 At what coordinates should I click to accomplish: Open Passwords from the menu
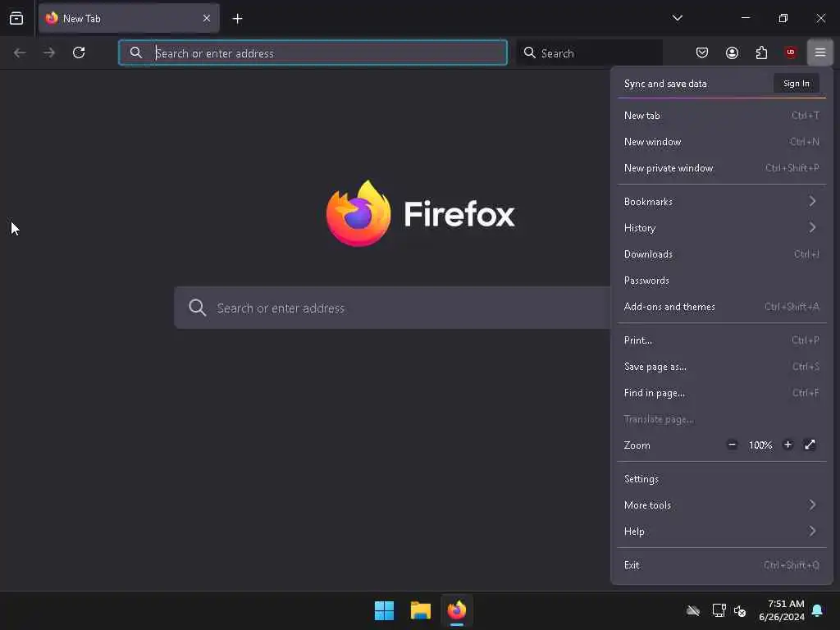point(722,281)
